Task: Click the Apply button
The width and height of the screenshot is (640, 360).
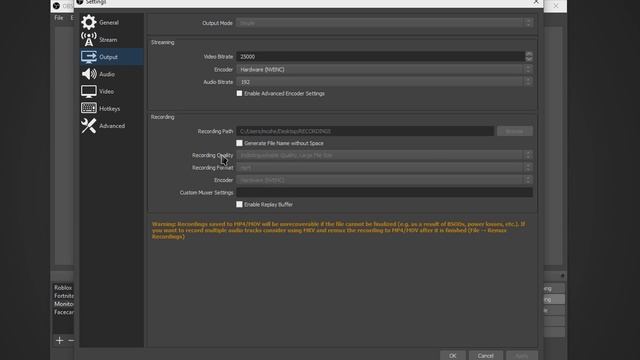Action: [522, 356]
